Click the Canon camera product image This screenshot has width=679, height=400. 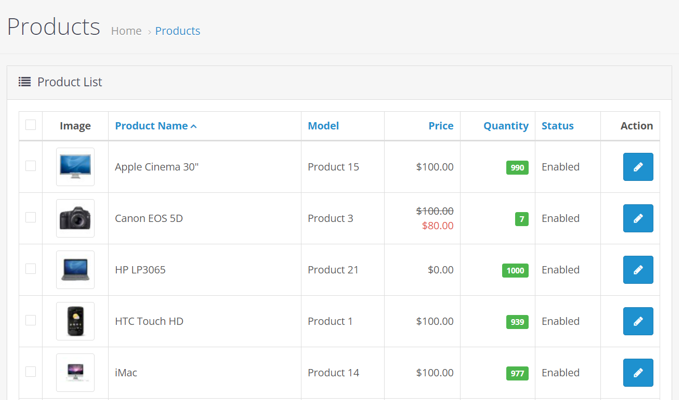point(75,218)
